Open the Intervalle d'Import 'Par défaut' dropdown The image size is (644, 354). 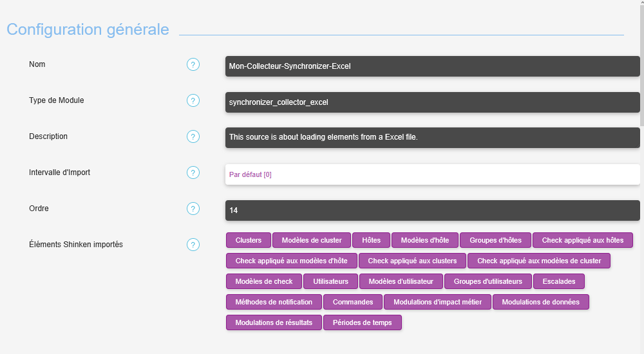coord(431,174)
